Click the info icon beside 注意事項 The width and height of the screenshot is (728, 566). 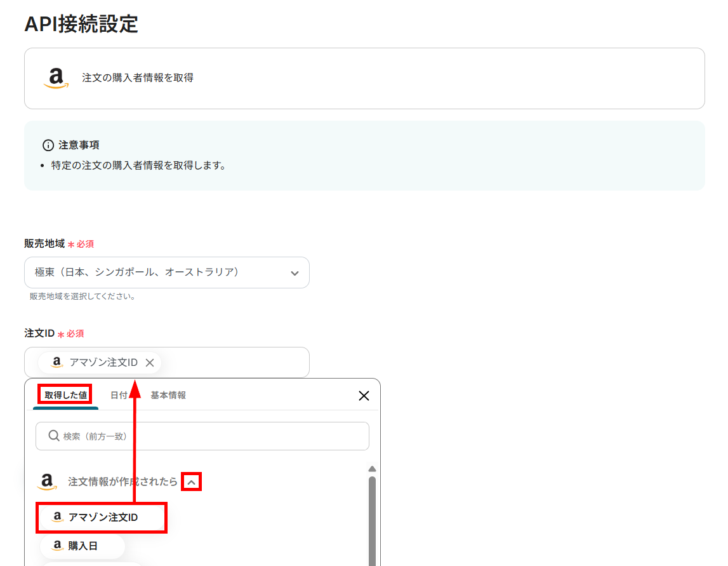coord(48,145)
